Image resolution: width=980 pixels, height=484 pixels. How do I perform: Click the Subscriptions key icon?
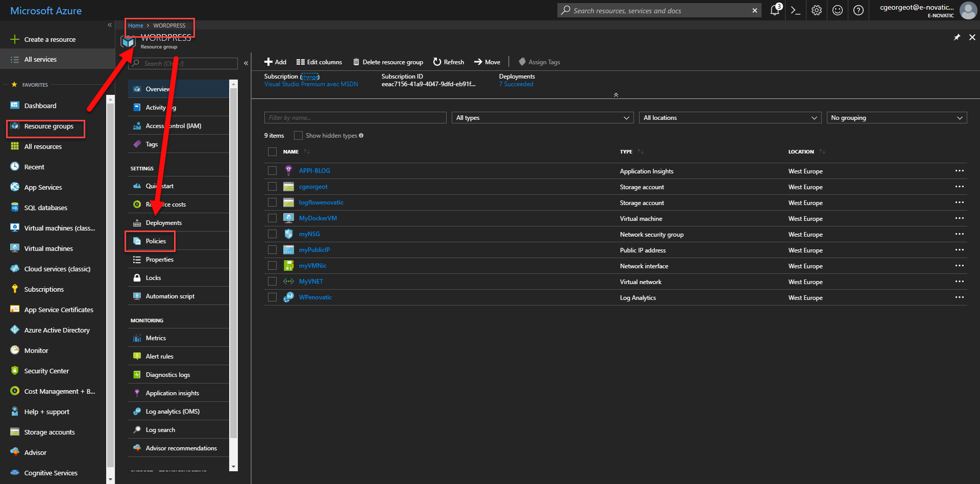click(15, 289)
